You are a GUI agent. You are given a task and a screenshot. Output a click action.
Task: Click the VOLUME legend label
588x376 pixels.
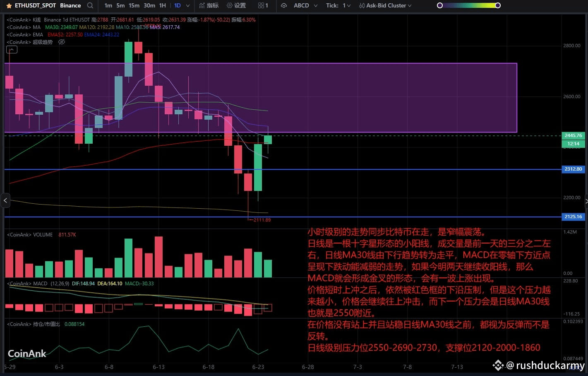[43, 235]
